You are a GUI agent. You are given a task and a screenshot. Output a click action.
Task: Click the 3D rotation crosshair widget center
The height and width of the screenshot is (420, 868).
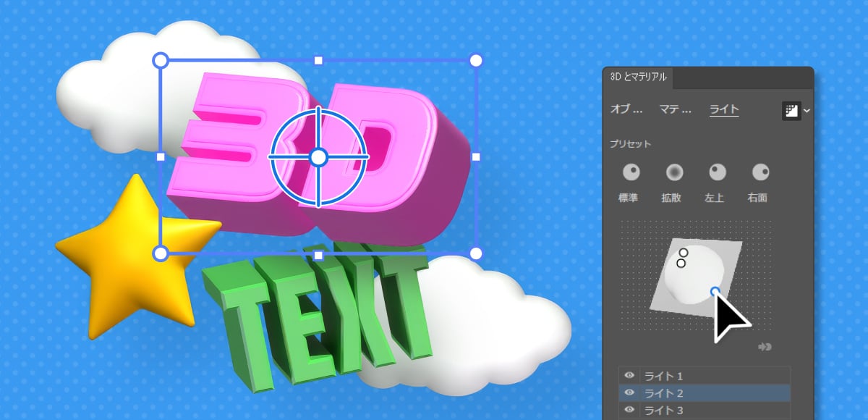click(x=318, y=157)
